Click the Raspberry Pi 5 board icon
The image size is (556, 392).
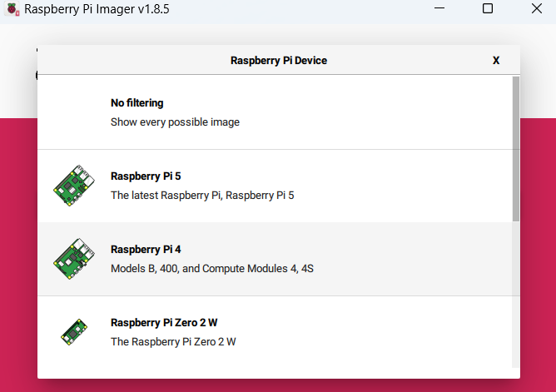click(x=74, y=186)
